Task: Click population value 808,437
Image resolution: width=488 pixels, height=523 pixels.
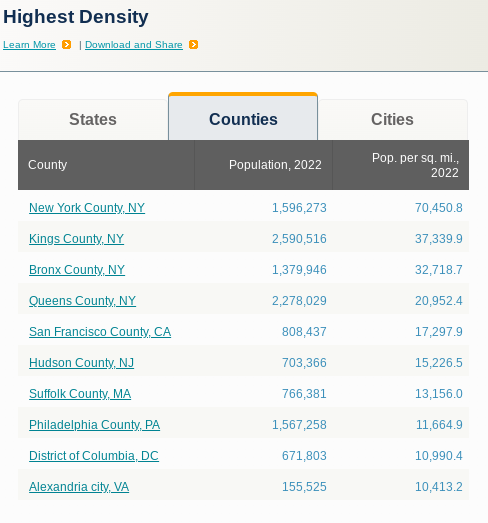Action: point(304,332)
